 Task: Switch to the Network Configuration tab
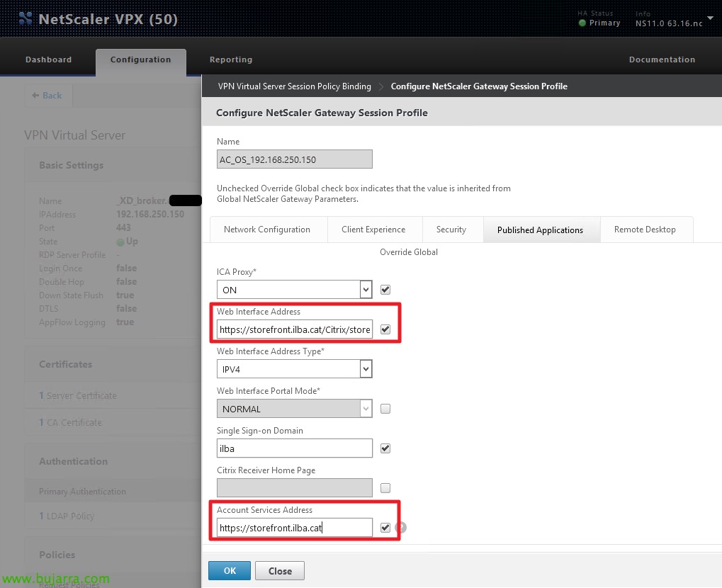coord(267,230)
